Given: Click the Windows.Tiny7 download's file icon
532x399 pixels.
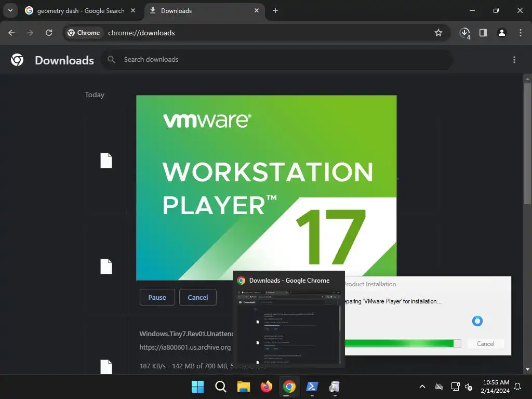Looking at the screenshot, I should 106,367.
